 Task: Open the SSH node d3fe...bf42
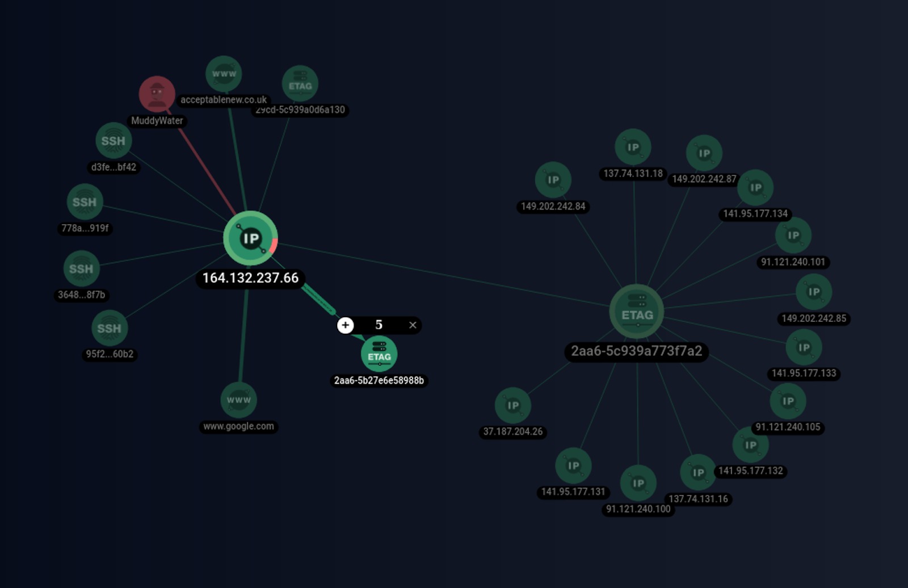pos(113,141)
